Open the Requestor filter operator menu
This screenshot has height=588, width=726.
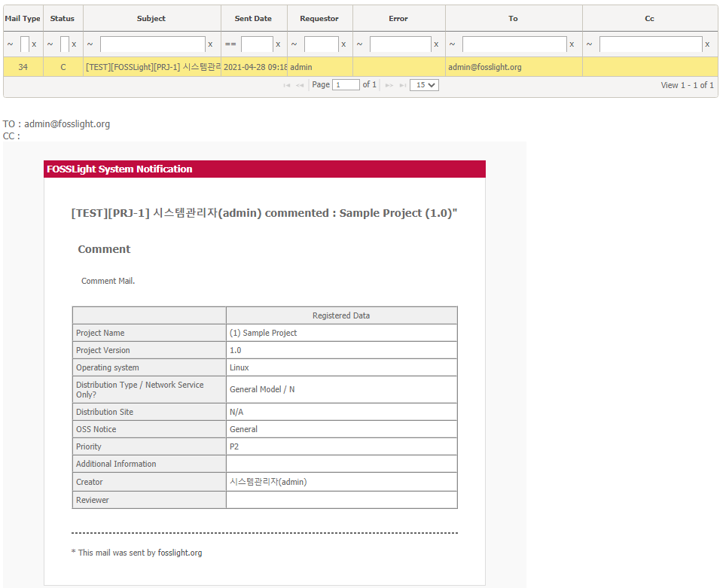coord(294,44)
